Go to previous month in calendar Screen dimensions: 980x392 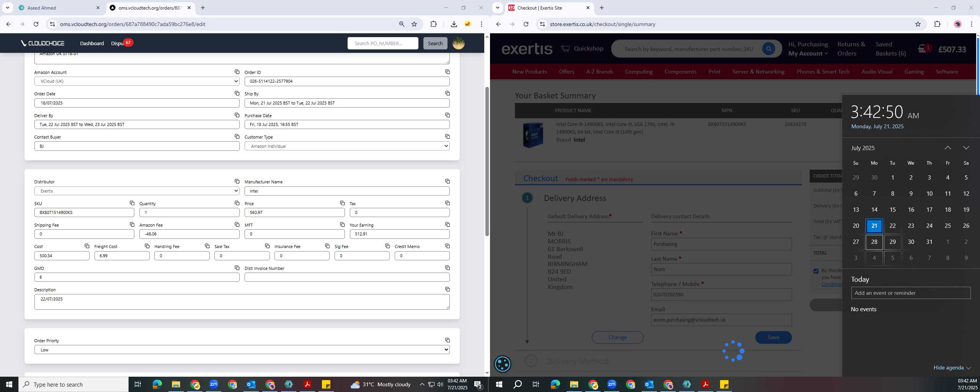[x=947, y=148]
